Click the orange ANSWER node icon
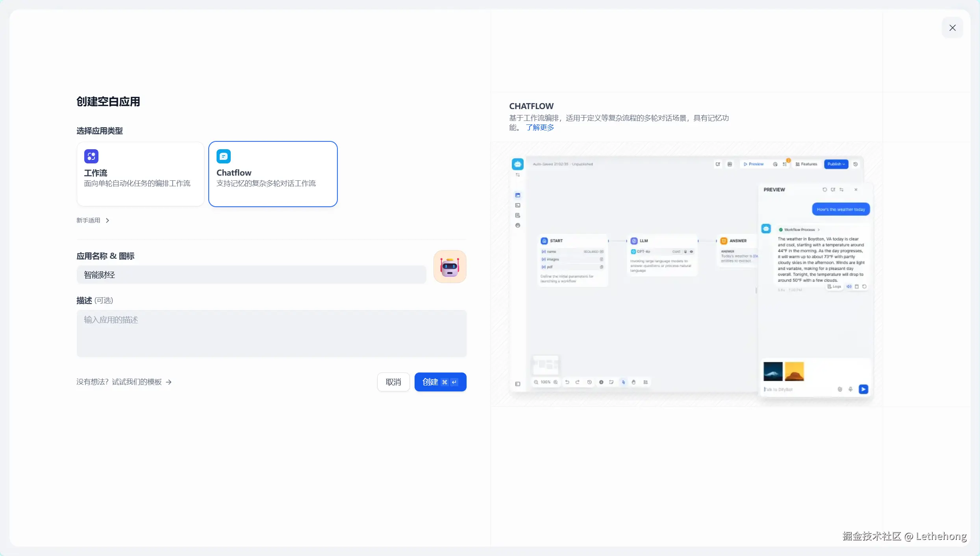980x556 pixels. click(724, 241)
